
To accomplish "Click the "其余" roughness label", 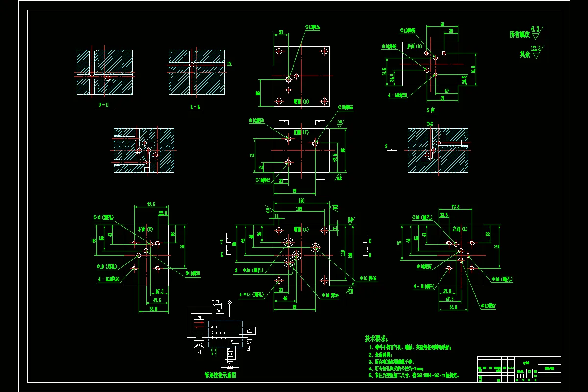I will click(x=525, y=55).
